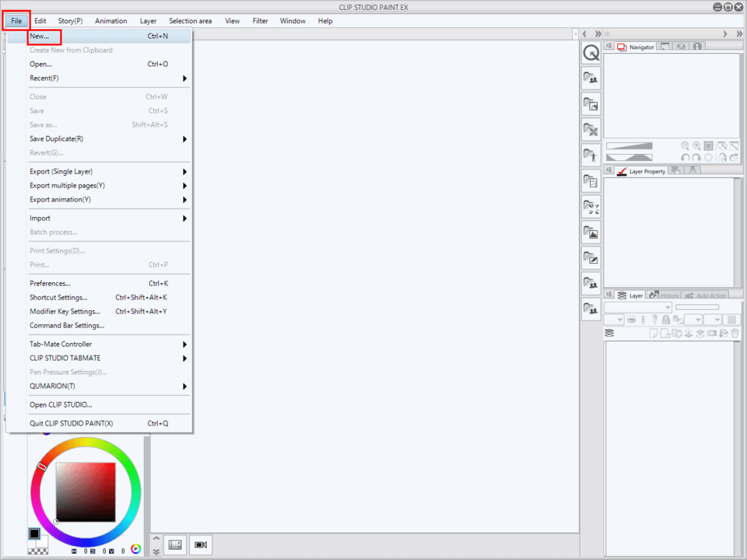Screen dimensions: 747x560
Task: Click the Quick Access magnifier icon
Action: click(x=591, y=53)
